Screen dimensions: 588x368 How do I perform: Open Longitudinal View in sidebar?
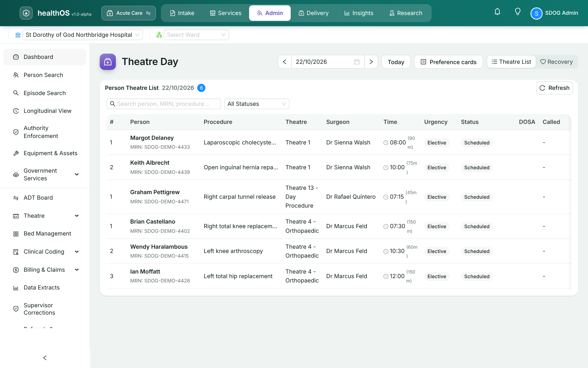point(45,111)
